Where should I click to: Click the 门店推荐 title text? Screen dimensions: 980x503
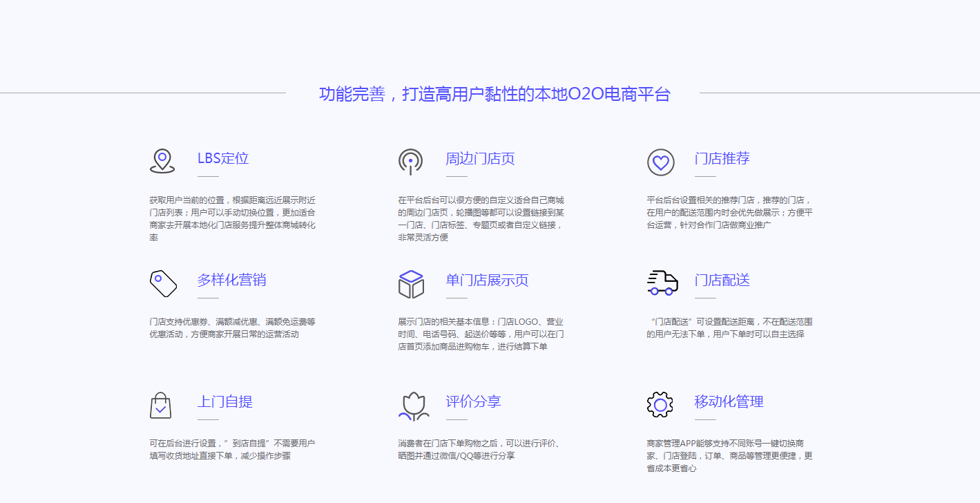(x=722, y=159)
